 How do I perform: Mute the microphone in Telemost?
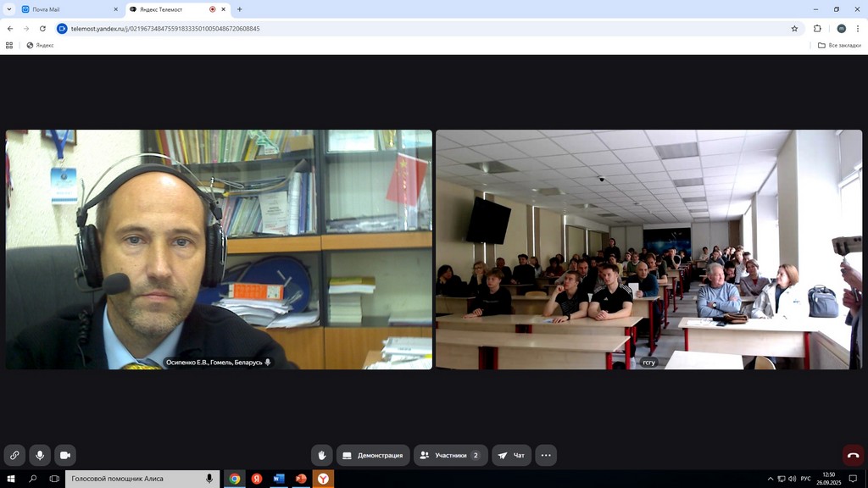39,456
